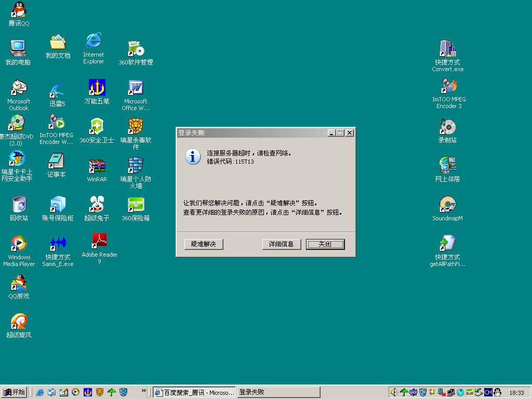Click the lion shield Quick Launch icon

[x=99, y=392]
